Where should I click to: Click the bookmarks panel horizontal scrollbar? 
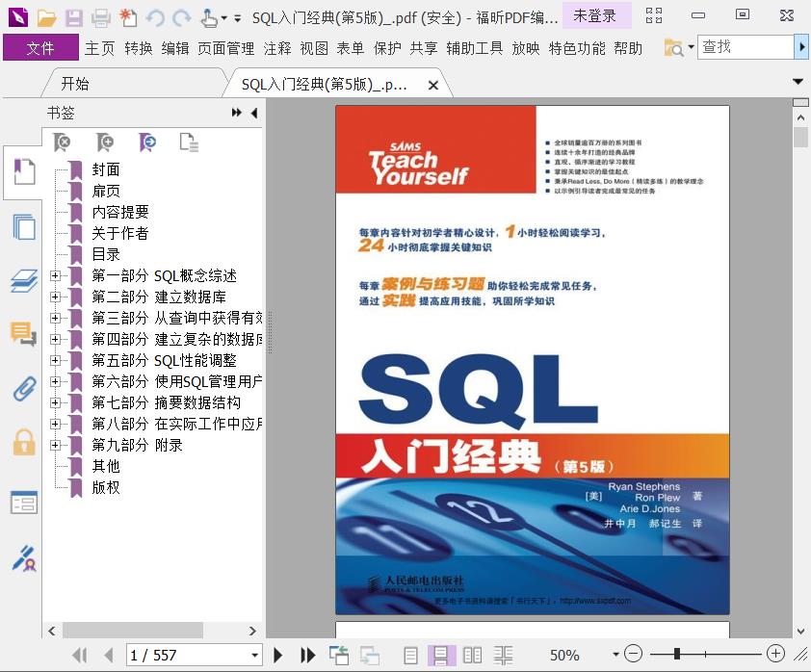pyautogui.click(x=133, y=631)
